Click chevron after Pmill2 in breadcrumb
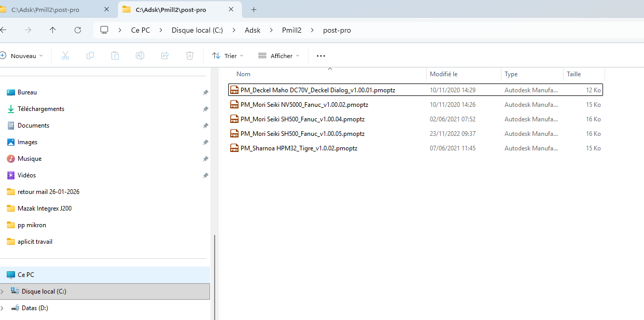This screenshot has width=644, height=320. pyautogui.click(x=312, y=30)
